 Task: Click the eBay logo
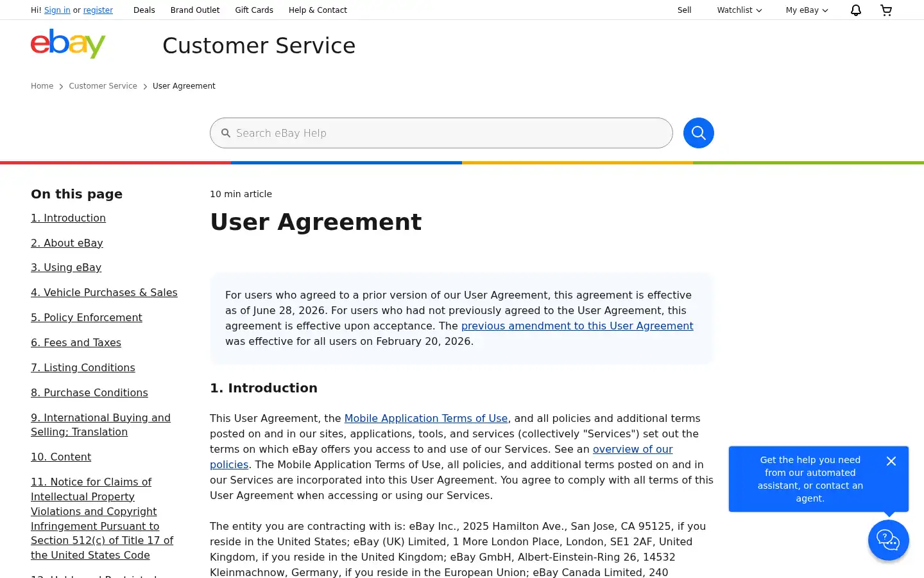tap(68, 44)
